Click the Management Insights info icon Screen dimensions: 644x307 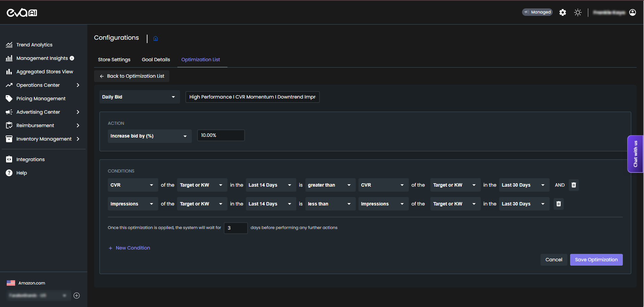point(72,58)
